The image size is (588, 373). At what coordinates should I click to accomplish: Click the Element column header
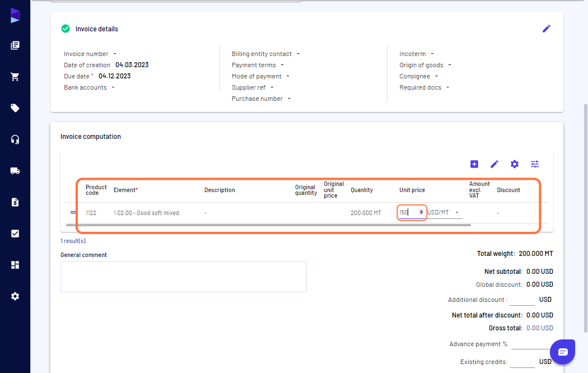125,190
